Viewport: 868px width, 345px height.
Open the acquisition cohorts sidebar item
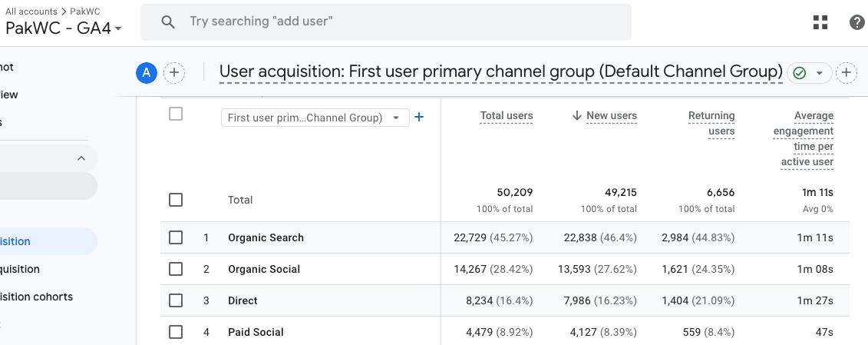point(36,297)
